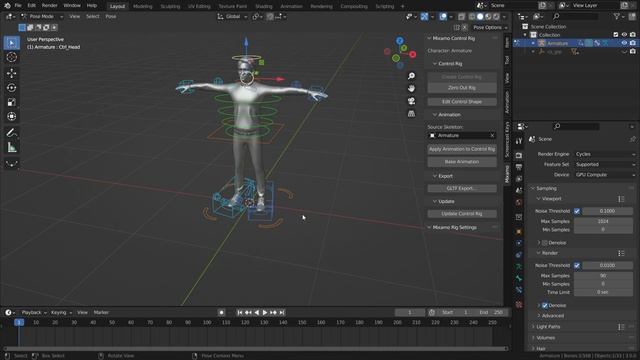Toggle viewport Noise Threshold checkbox
Image resolution: width=640 pixels, height=360 pixels.
[x=577, y=211]
